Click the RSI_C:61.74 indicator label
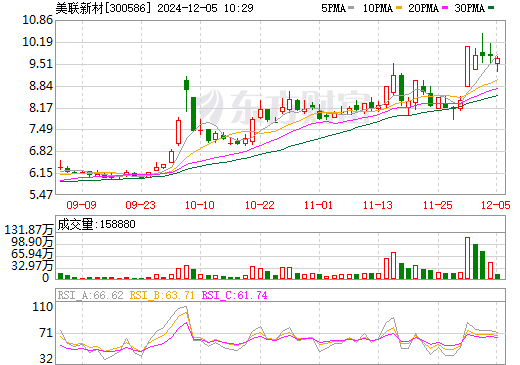Screen dimensions: 520x365 (235, 295)
